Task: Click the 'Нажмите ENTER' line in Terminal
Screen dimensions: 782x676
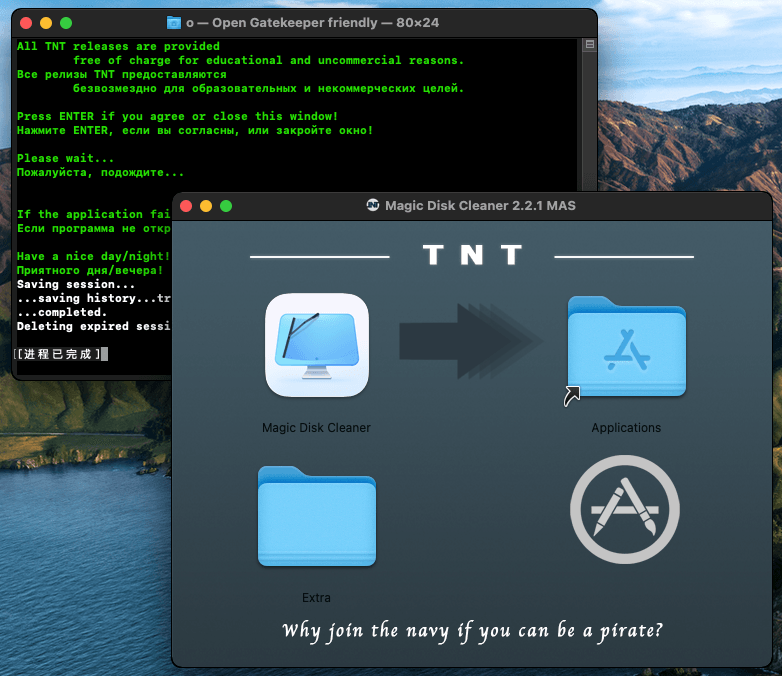Action: [x=195, y=130]
